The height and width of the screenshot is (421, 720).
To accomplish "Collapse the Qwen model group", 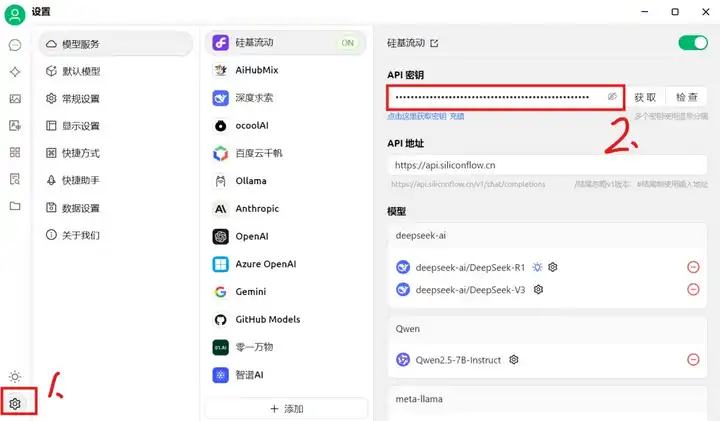I will point(547,329).
